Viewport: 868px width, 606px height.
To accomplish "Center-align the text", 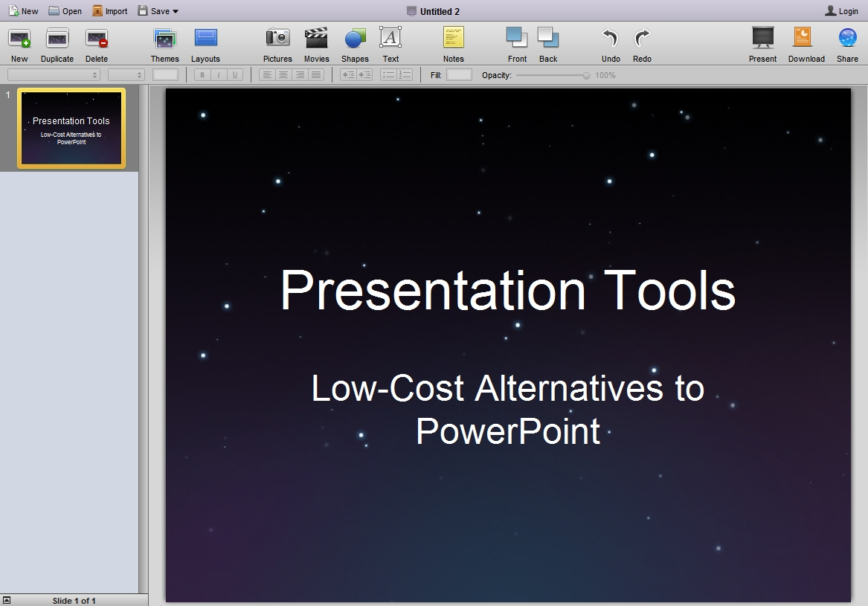I will 283,74.
